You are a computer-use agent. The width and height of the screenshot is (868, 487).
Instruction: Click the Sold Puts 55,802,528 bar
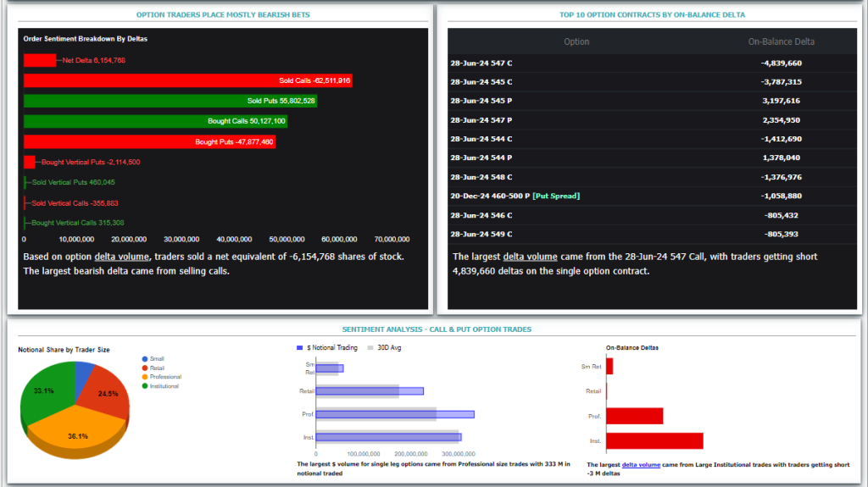click(x=170, y=101)
